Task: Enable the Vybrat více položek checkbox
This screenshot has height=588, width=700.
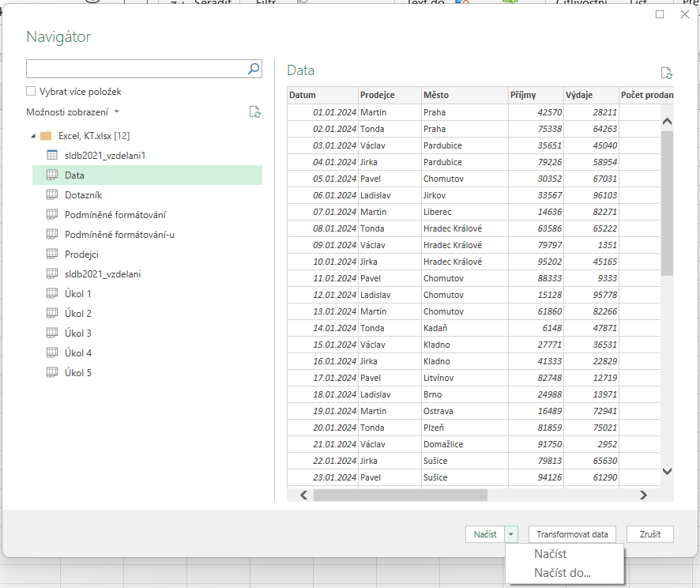Action: click(31, 92)
